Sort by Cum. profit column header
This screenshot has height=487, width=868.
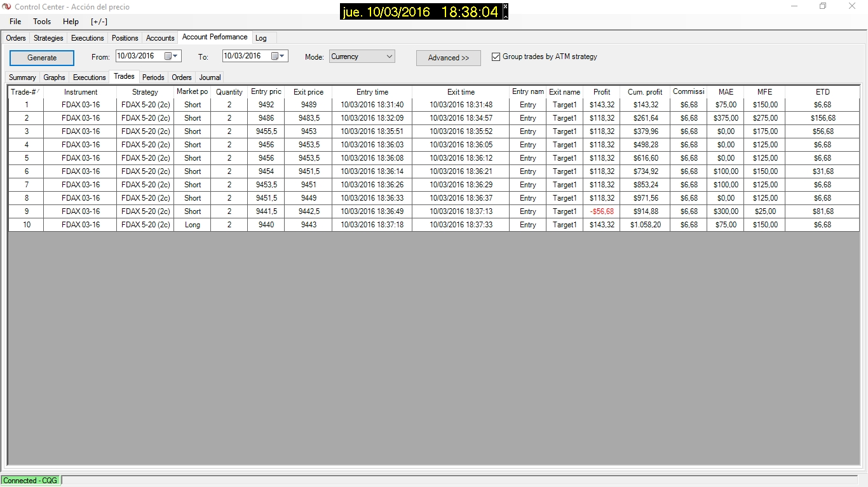click(x=645, y=92)
